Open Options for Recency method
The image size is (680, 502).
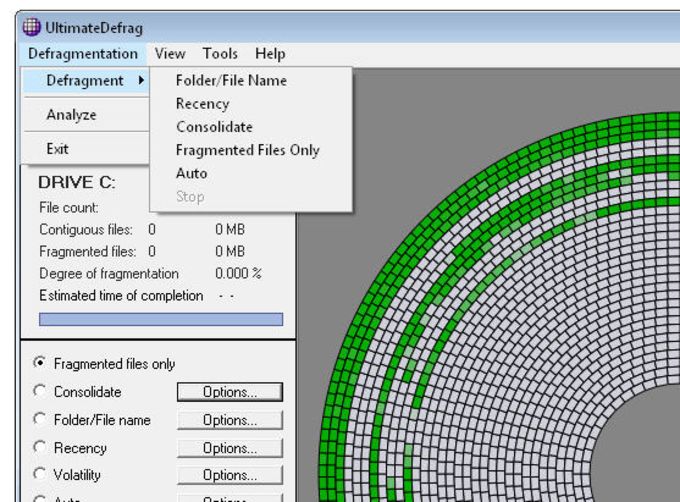[x=230, y=448]
